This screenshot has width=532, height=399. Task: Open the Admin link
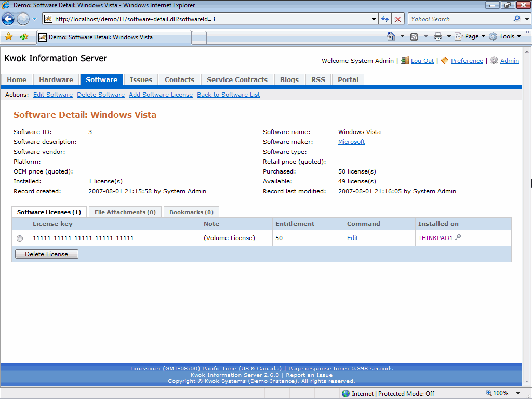click(x=510, y=61)
